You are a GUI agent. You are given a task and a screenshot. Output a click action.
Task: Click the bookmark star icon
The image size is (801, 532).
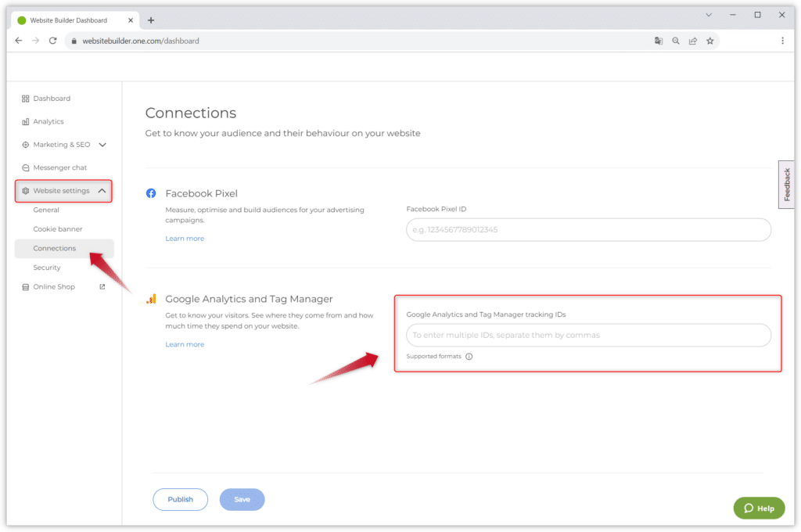coord(710,41)
